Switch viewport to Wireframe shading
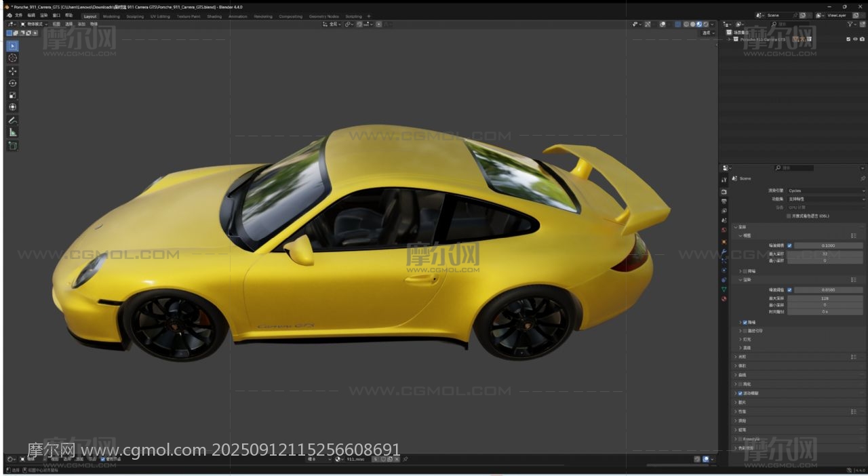This screenshot has height=476, width=868. (686, 24)
